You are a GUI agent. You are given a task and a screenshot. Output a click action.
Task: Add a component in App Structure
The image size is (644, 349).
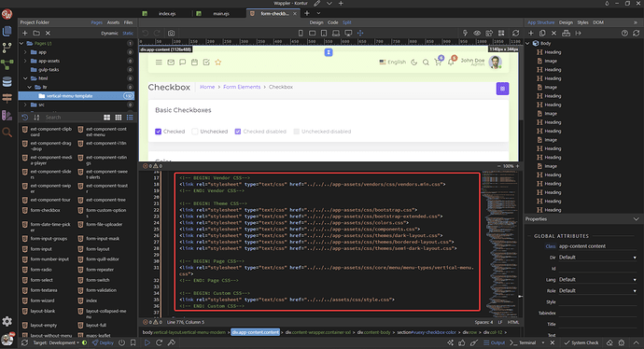(x=531, y=33)
